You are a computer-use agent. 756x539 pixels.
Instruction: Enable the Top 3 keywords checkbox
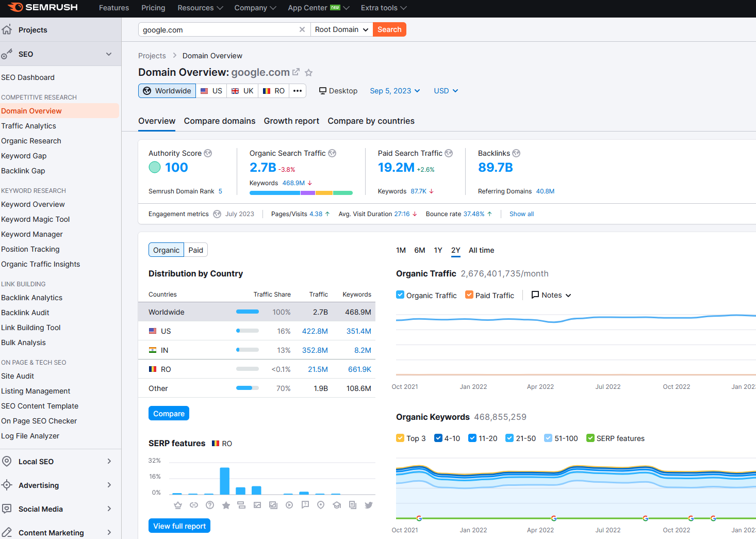(x=400, y=438)
